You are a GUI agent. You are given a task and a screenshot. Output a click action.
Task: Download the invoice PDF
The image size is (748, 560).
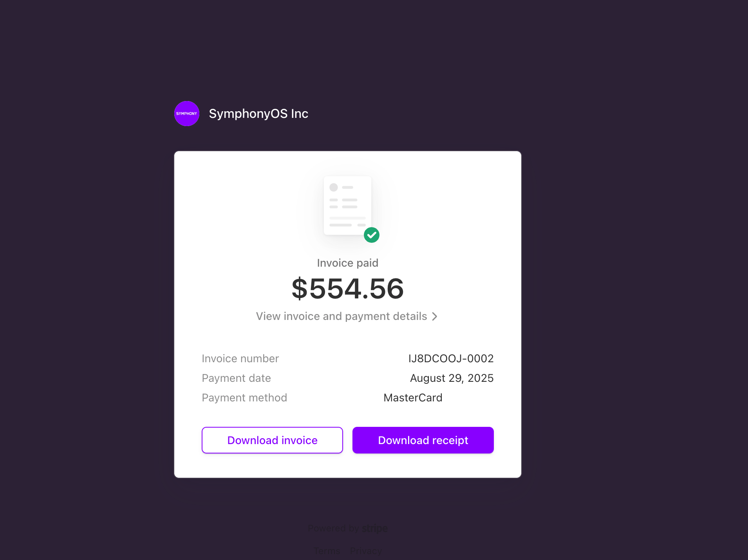pyautogui.click(x=272, y=440)
